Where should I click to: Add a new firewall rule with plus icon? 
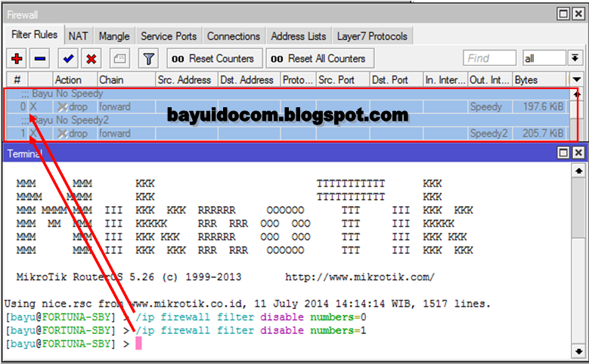tap(17, 59)
